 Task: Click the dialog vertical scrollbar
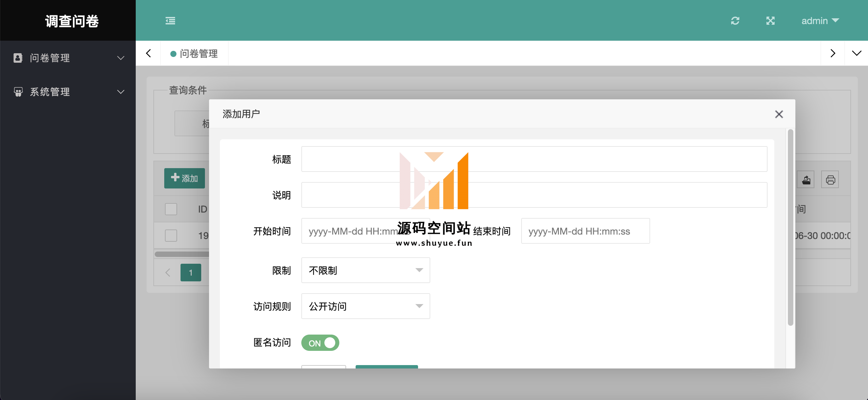(790, 227)
